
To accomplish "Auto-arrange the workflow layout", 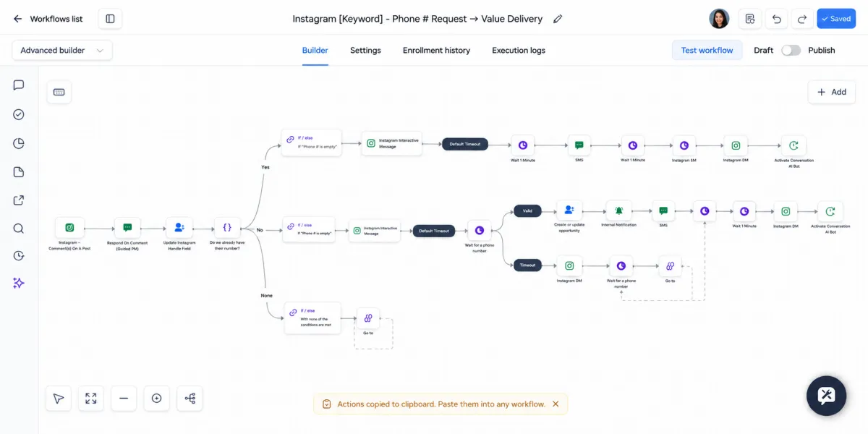I will click(190, 399).
